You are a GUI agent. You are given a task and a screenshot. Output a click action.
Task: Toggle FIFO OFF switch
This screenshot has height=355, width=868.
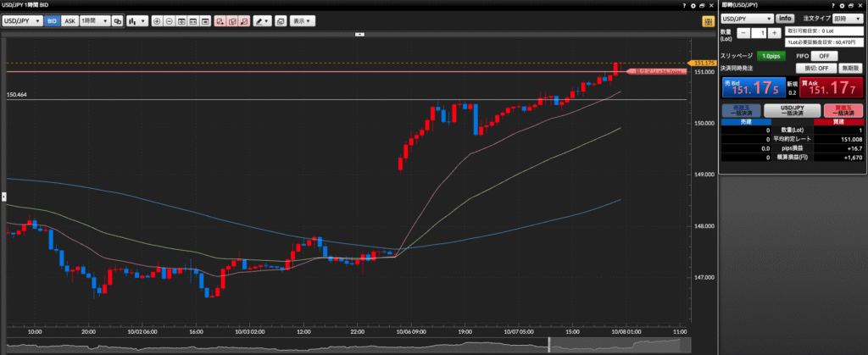tap(812, 55)
